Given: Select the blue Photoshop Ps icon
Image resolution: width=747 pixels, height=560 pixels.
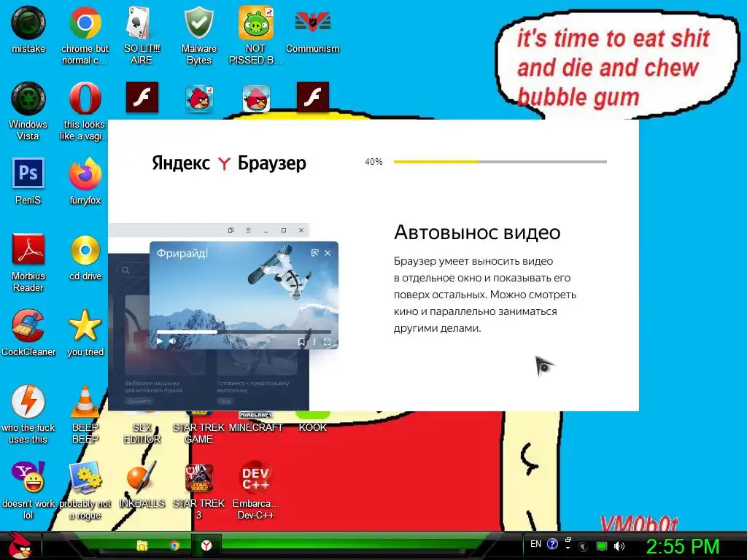Looking at the screenshot, I should 28,174.
